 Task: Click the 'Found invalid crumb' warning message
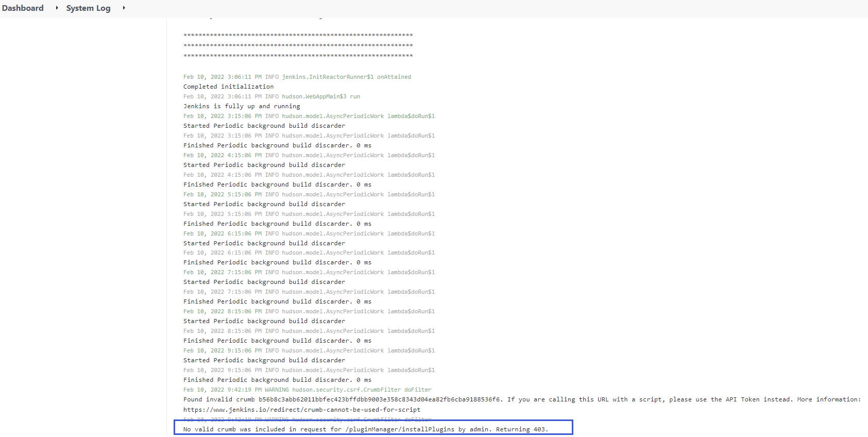(522, 399)
